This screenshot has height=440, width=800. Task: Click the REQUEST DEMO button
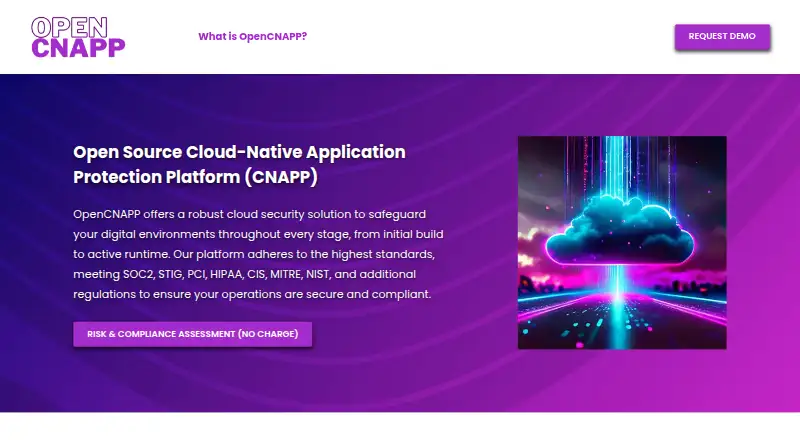click(x=722, y=37)
